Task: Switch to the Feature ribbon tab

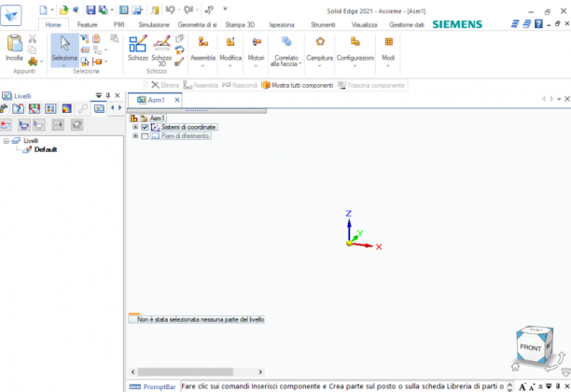Action: [88, 25]
